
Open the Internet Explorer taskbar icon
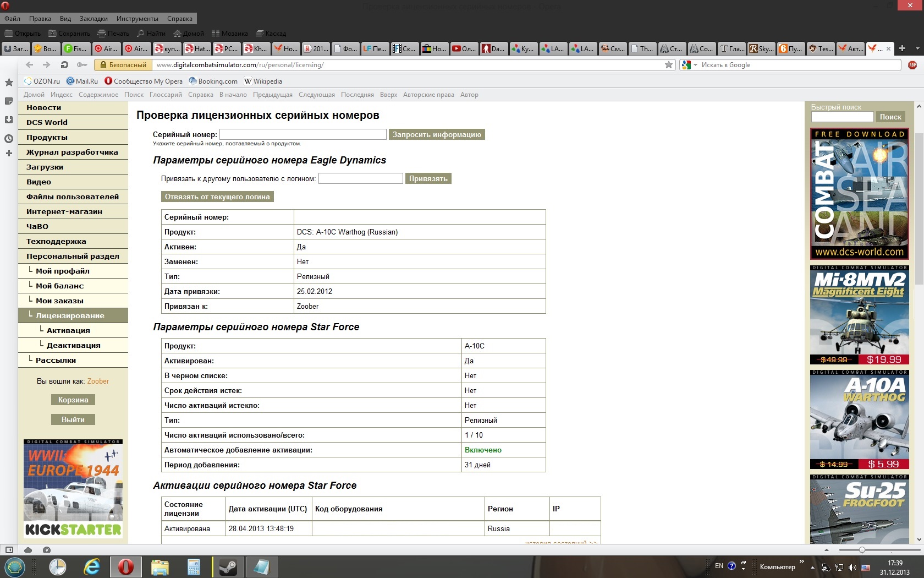click(91, 567)
